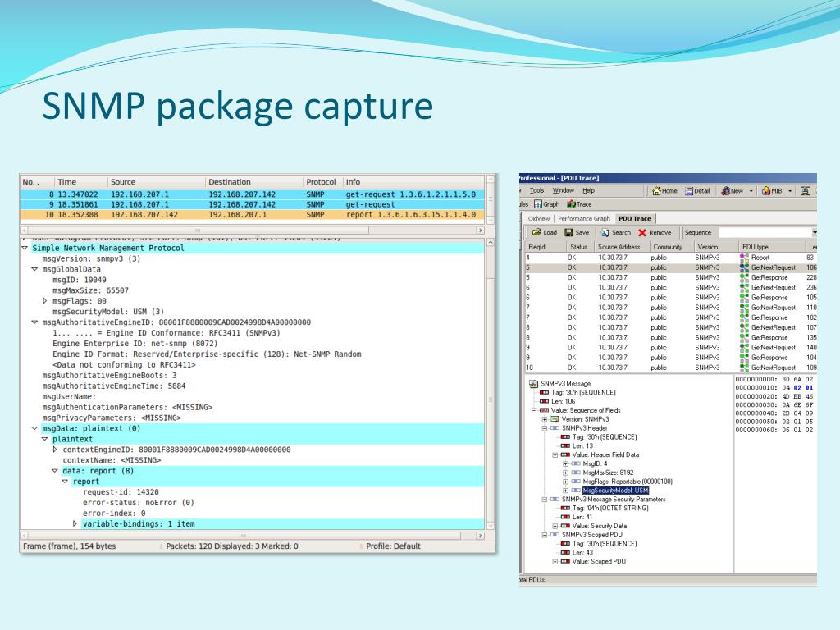This screenshot has height=630, width=840.
Task: Click the red X Remove icon
Action: [x=642, y=232]
